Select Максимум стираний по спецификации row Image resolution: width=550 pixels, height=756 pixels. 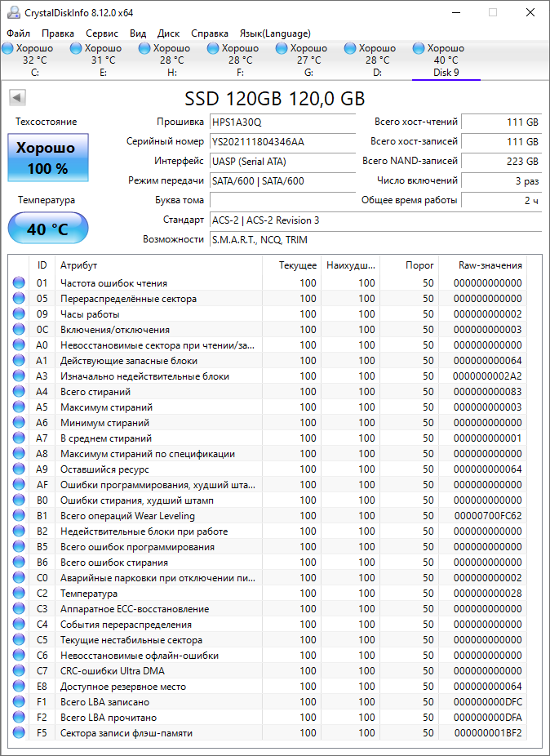click(268, 454)
